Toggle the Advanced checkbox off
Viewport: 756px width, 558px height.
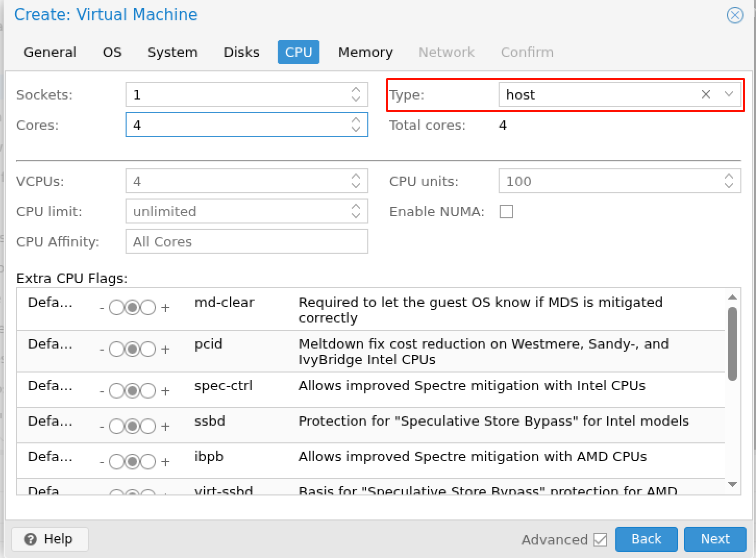point(600,540)
